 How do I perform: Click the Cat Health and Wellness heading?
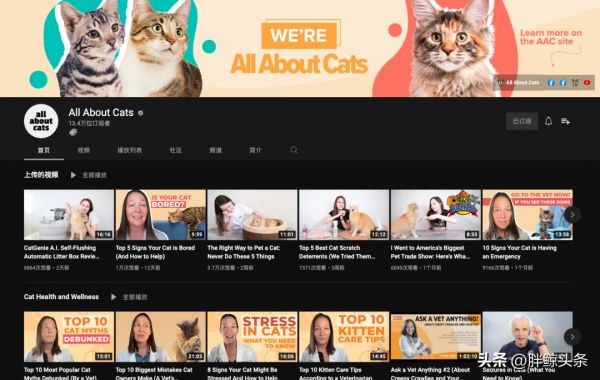pos(61,297)
